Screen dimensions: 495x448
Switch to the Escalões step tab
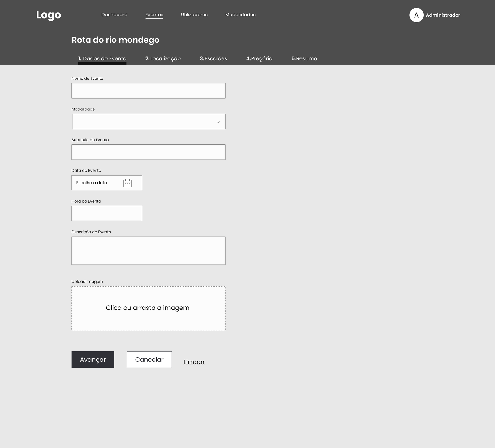[213, 58]
